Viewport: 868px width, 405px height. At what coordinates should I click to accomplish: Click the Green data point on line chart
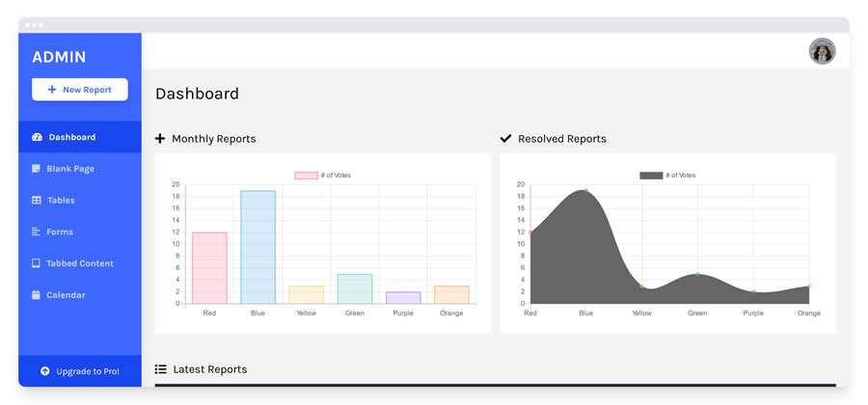click(x=697, y=274)
